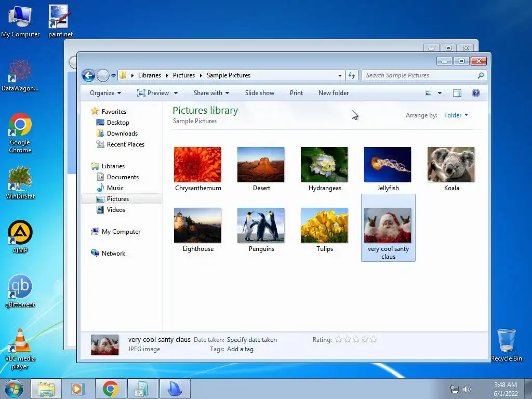Set the rating to three stars
This screenshot has height=399, width=532.
click(356, 339)
